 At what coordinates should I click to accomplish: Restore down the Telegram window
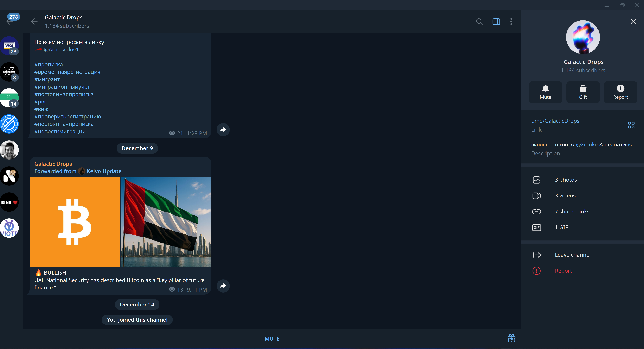[622, 5]
